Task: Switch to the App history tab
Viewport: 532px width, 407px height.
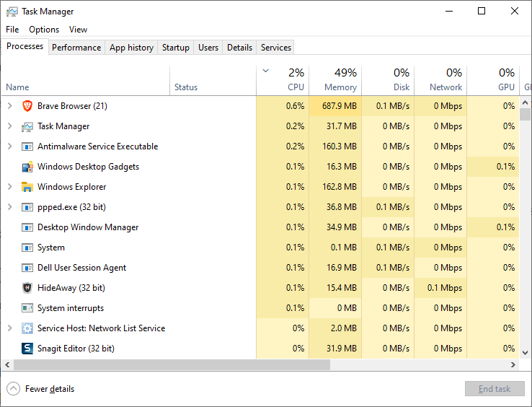Action: (131, 48)
